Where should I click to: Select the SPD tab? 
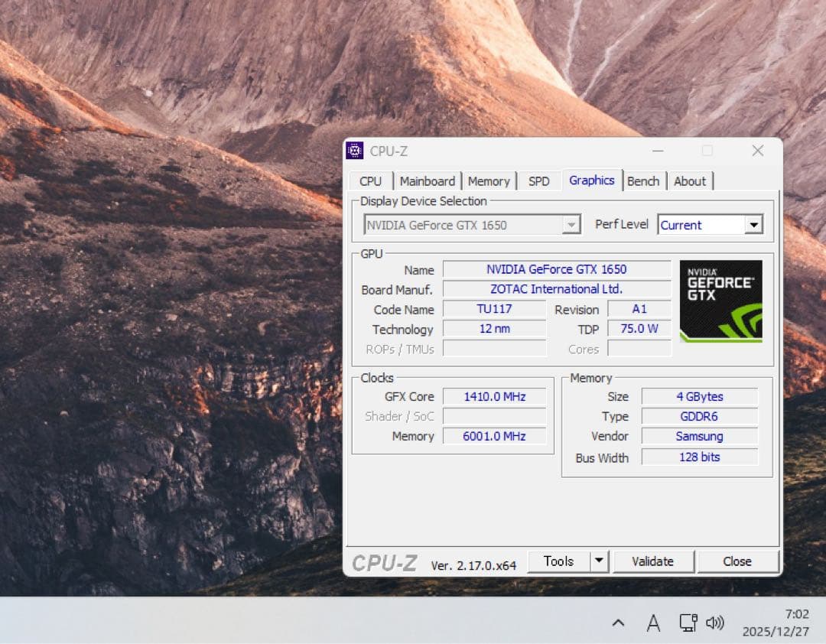click(538, 181)
